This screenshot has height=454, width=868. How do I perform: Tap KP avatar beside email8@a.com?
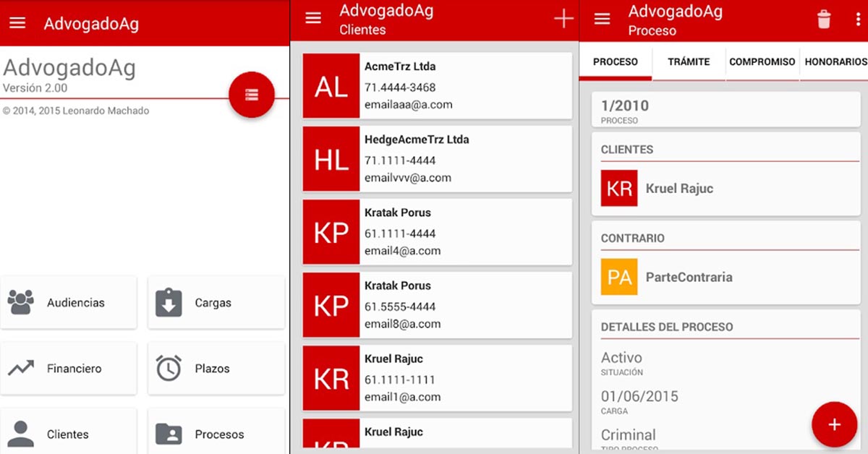click(331, 305)
